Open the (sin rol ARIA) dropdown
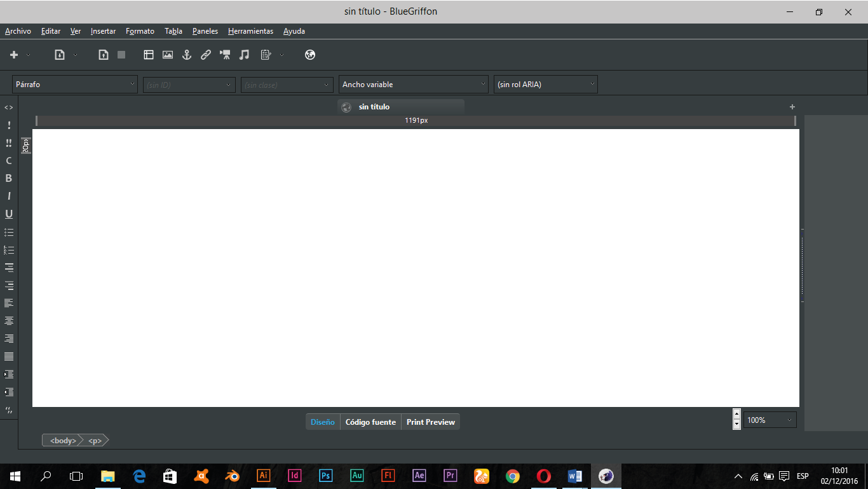Image resolution: width=868 pixels, height=489 pixels. pyautogui.click(x=545, y=85)
